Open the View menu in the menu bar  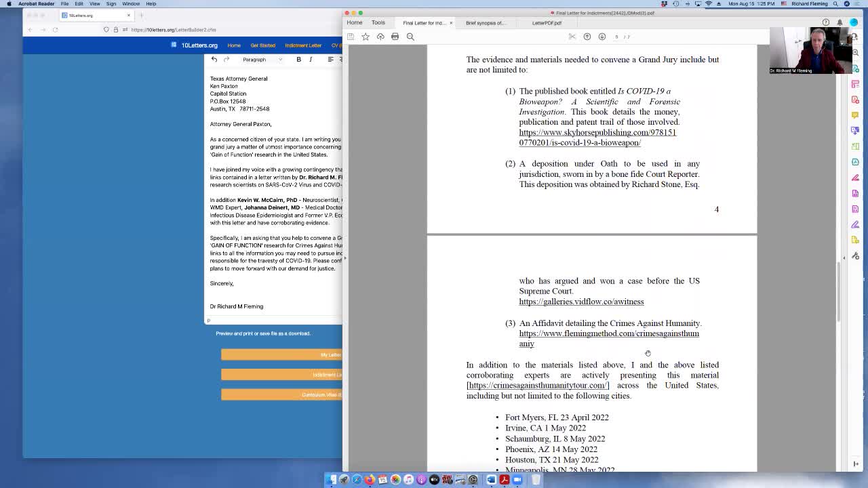[95, 4]
